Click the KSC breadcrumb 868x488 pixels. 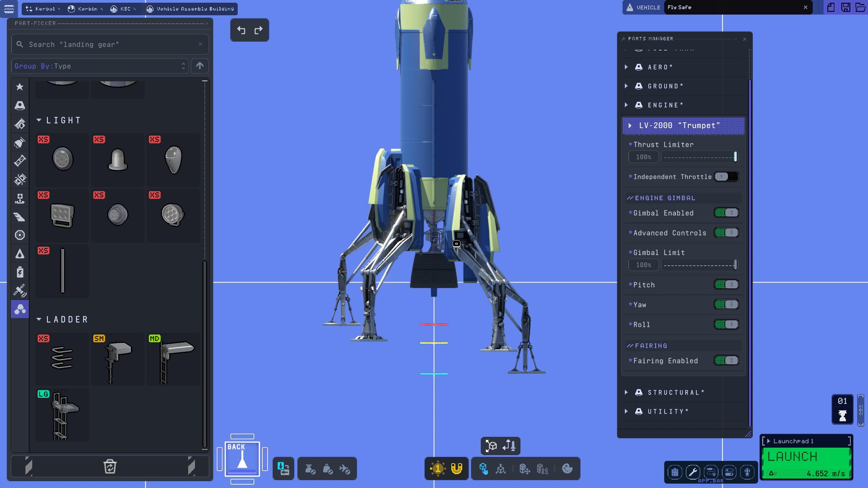(123, 9)
